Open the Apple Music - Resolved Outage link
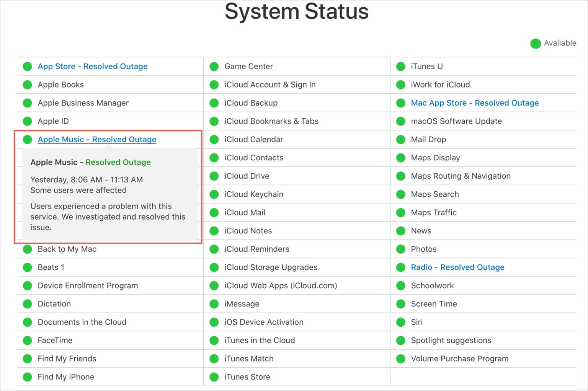 coord(97,139)
